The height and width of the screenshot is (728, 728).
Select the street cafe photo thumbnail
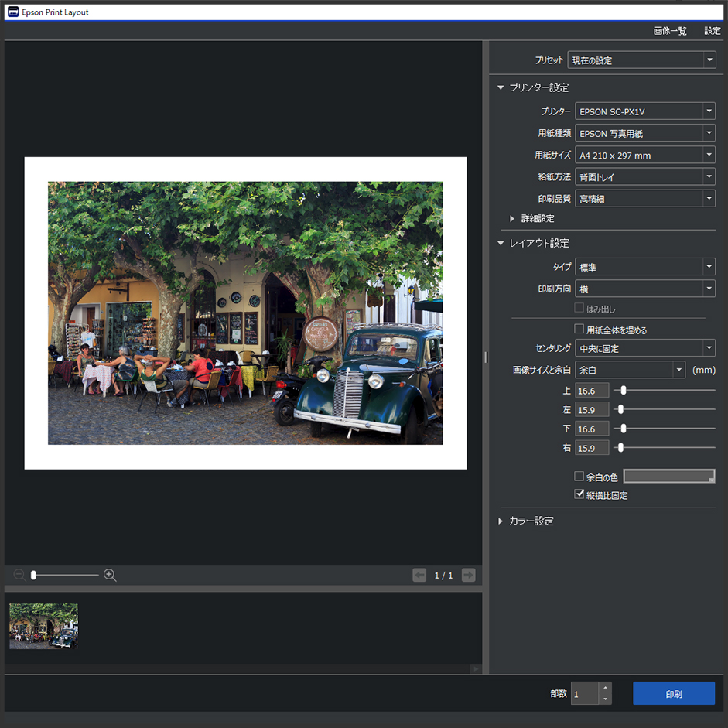click(x=43, y=626)
